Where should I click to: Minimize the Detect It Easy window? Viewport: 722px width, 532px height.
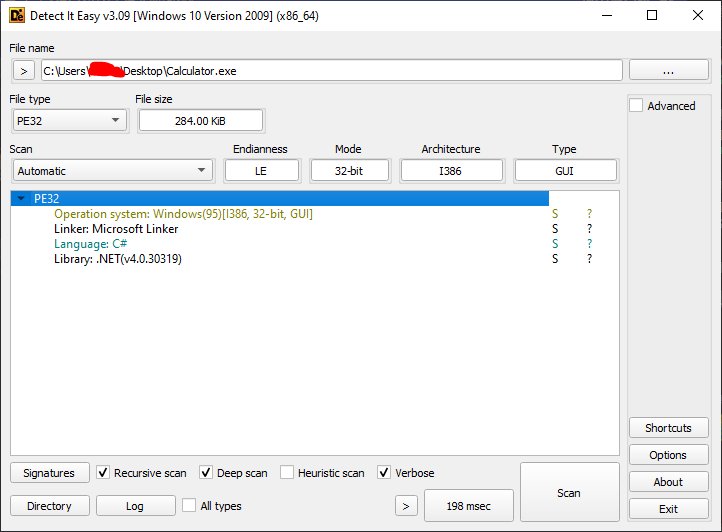click(607, 16)
